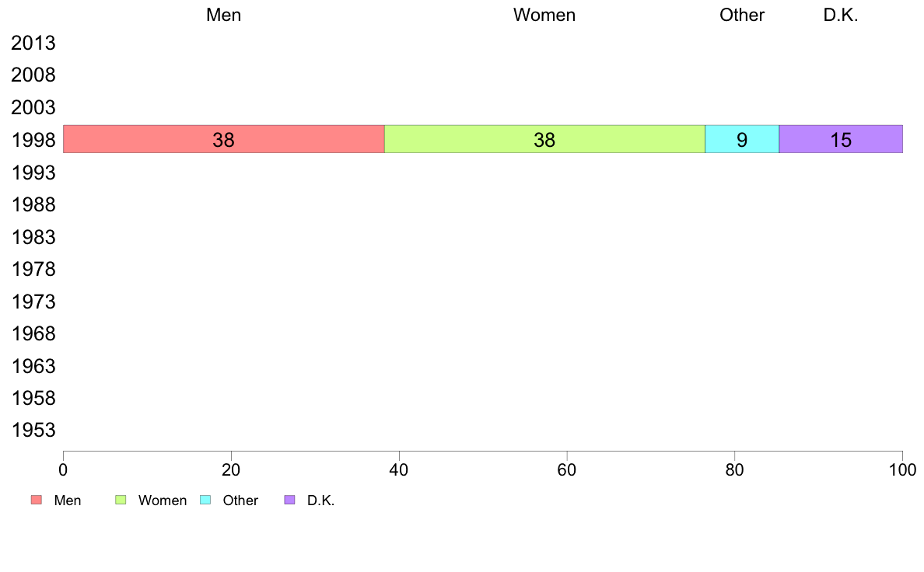Select the red Men bar segment showing 38

[224, 139]
